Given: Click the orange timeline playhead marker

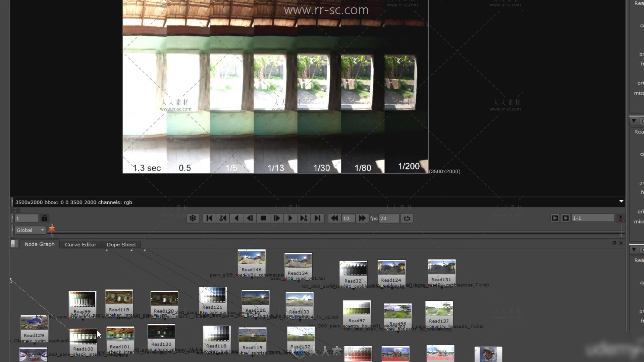Looking at the screenshot, I should 52,229.
